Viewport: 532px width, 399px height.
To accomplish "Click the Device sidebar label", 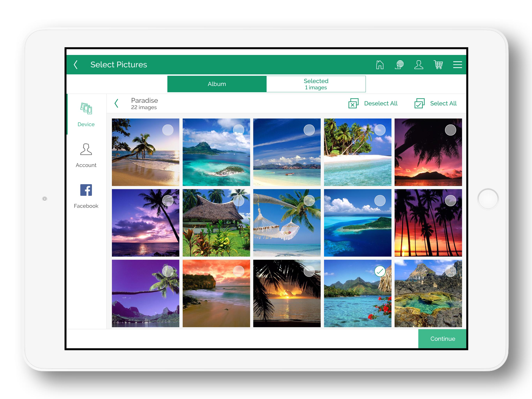I will pyautogui.click(x=86, y=124).
